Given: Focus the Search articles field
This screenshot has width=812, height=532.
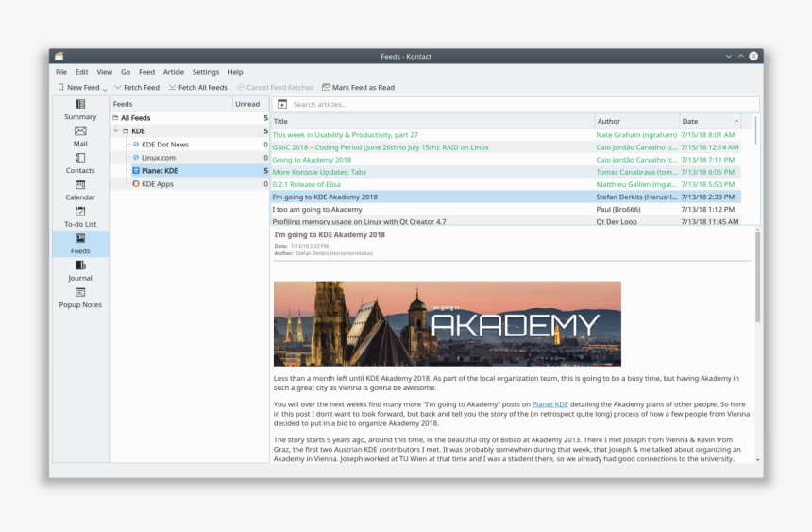Looking at the screenshot, I should 523,104.
